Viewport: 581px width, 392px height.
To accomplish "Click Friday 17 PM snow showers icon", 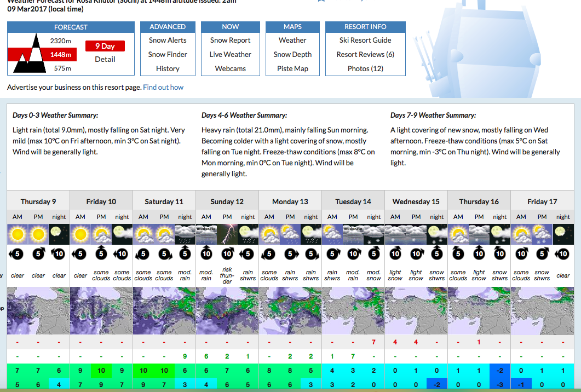I will point(542,234).
